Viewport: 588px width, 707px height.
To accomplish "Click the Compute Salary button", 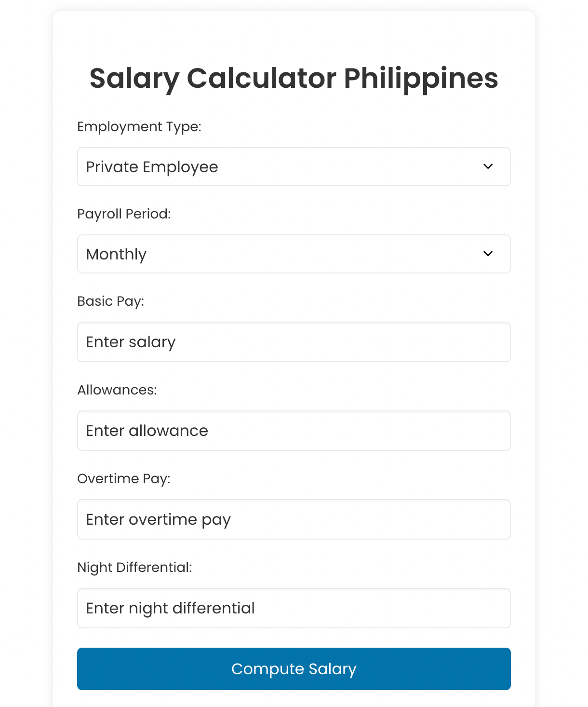I will (294, 669).
